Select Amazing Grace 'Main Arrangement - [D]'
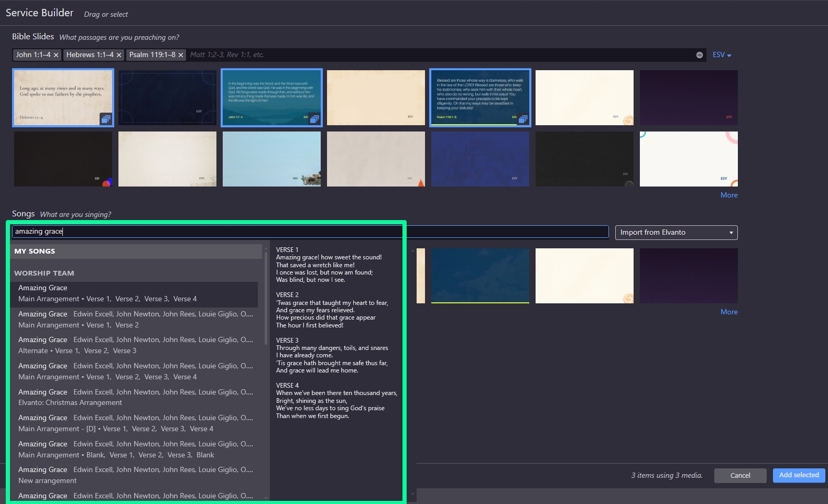 pos(134,424)
